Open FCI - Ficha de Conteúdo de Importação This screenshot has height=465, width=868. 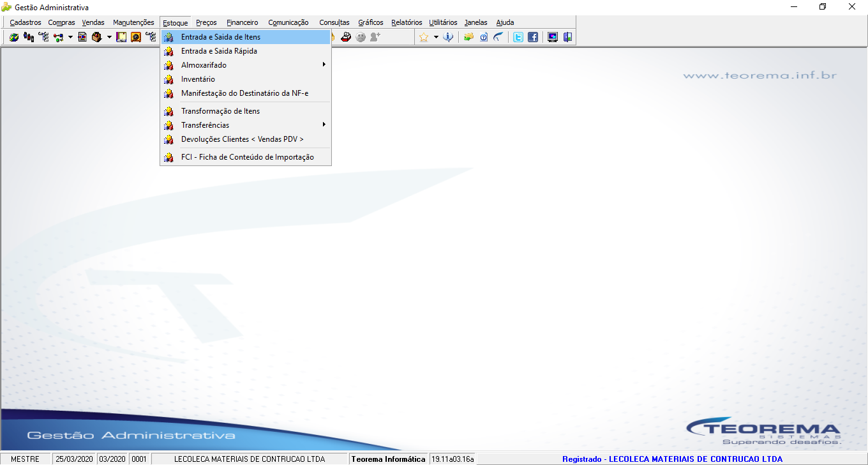(x=246, y=157)
